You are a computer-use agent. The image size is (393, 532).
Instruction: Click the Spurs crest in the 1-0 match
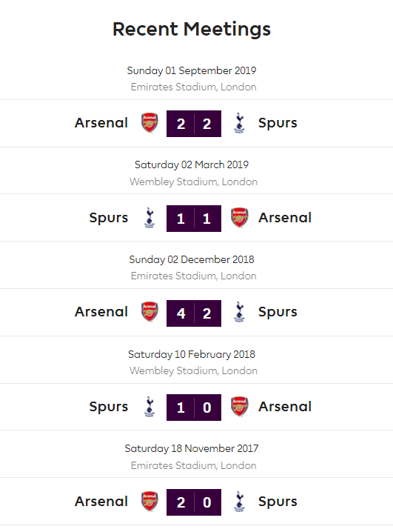(150, 407)
